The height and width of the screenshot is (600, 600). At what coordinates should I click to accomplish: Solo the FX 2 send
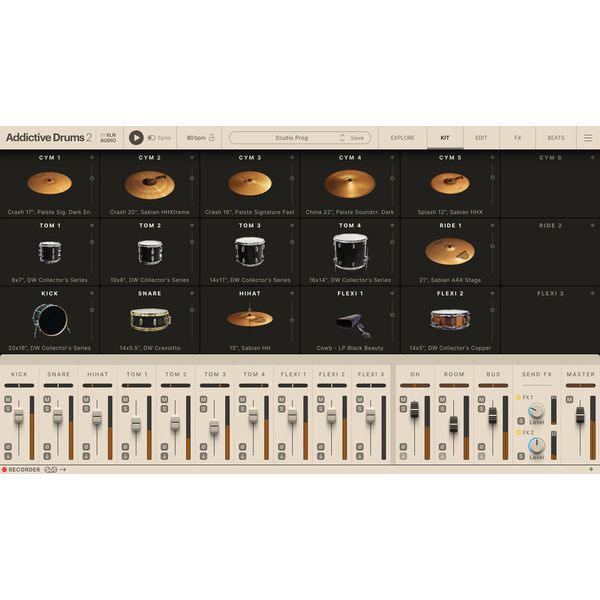(x=521, y=456)
